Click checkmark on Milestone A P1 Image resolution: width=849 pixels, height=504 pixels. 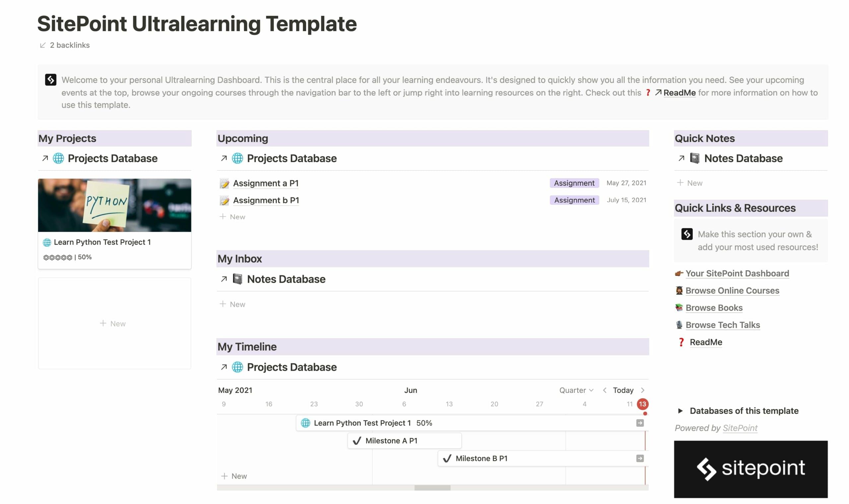click(357, 440)
